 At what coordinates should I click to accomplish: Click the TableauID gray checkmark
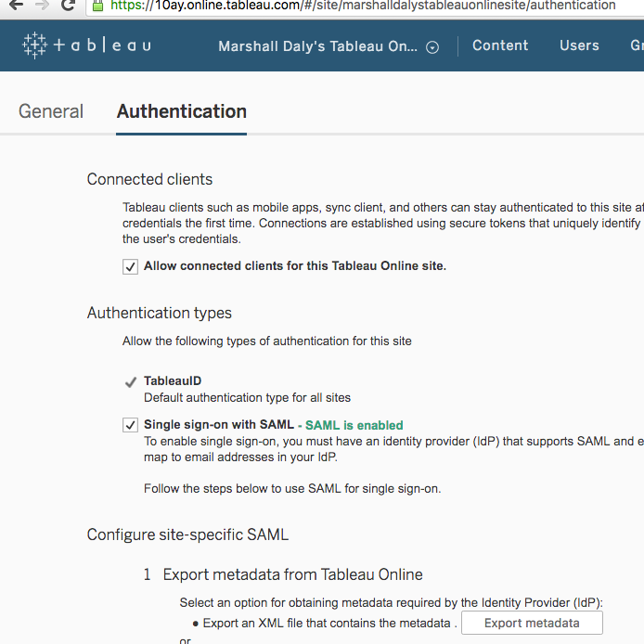[130, 381]
